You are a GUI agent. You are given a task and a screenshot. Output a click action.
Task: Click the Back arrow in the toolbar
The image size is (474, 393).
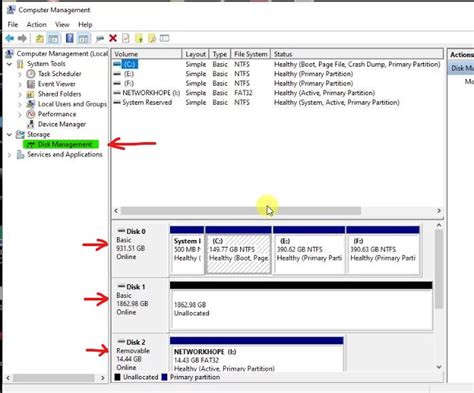click(x=9, y=39)
